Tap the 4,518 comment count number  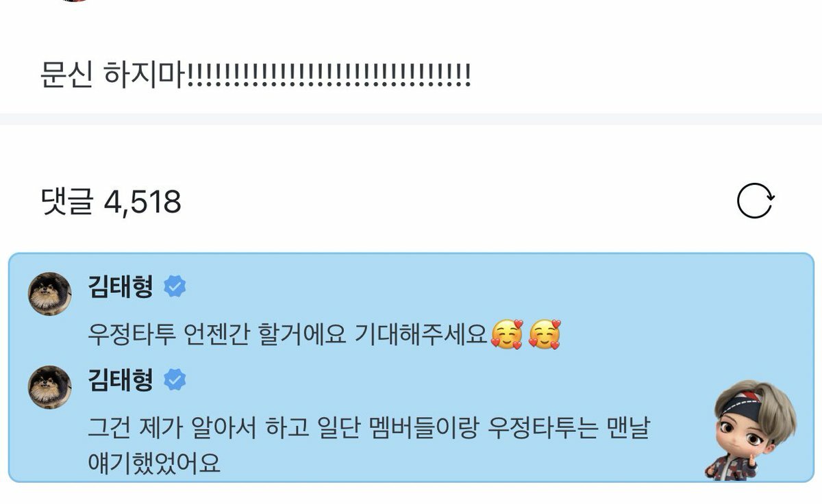click(x=142, y=202)
